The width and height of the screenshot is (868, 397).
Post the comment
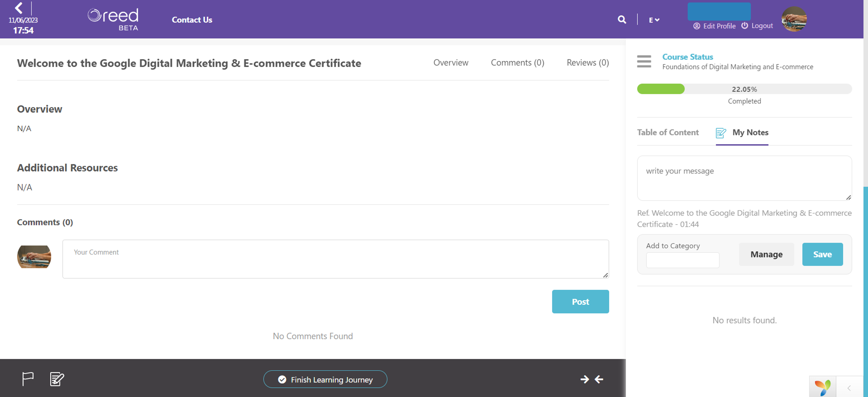point(580,302)
